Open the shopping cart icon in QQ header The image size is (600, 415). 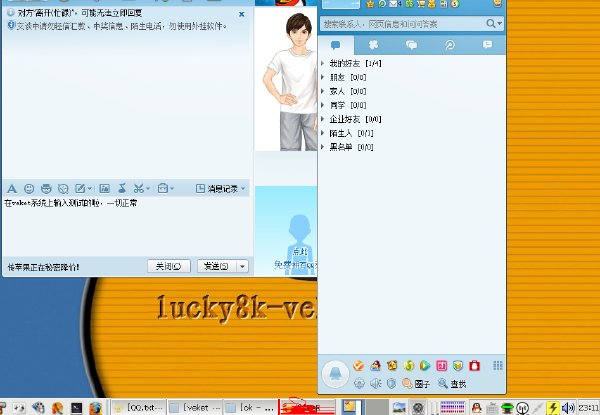(x=421, y=4)
